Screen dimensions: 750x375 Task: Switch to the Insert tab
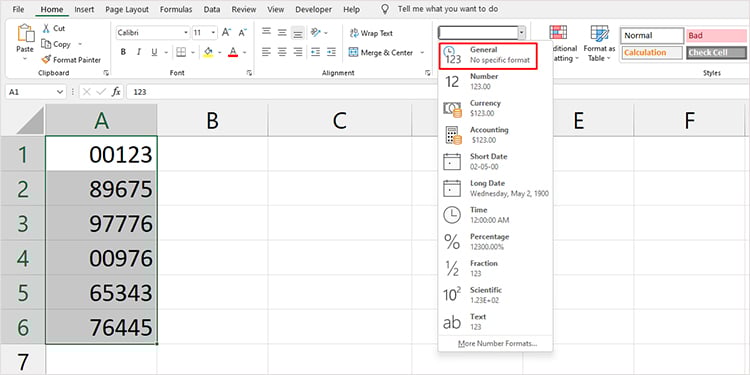tap(84, 9)
